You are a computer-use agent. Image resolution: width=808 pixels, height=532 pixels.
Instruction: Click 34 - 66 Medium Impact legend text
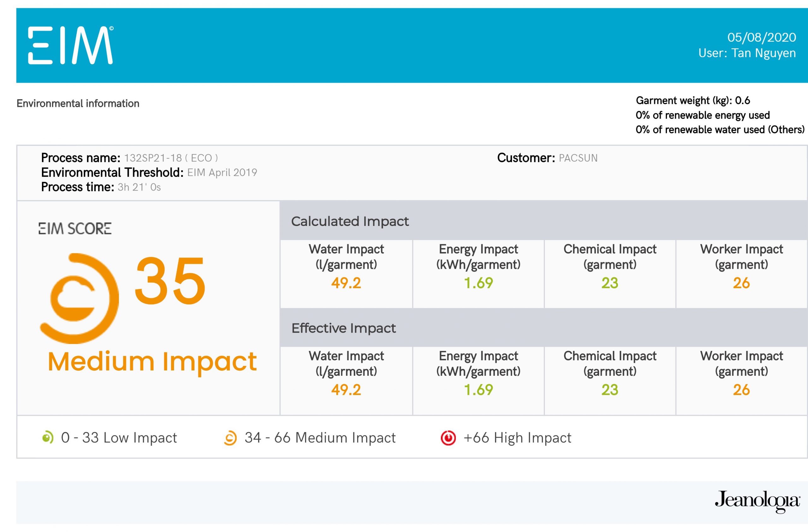pyautogui.click(x=320, y=438)
